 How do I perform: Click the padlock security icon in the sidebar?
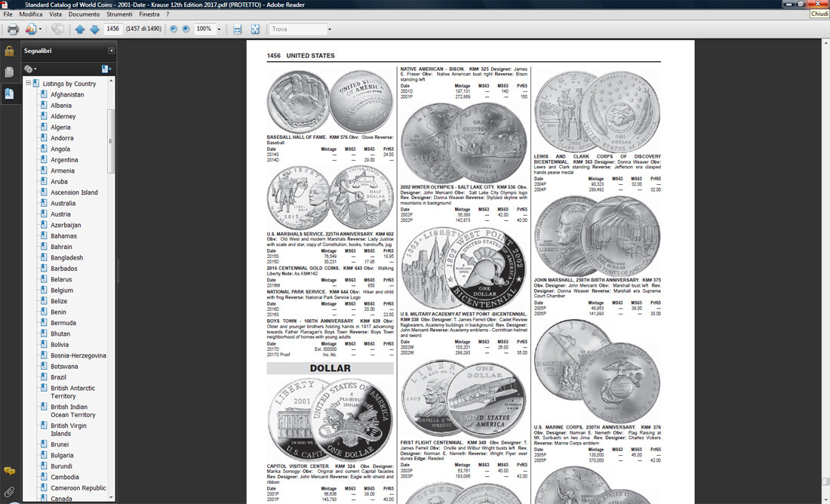pyautogui.click(x=9, y=51)
